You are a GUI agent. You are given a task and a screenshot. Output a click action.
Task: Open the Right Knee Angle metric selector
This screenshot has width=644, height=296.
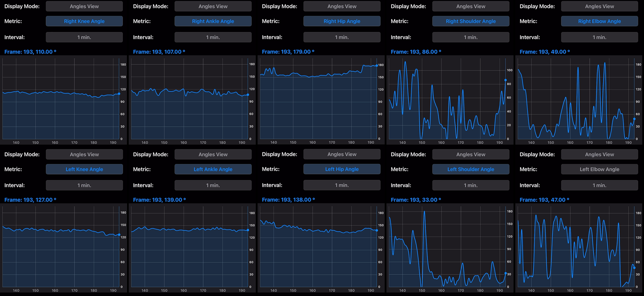pyautogui.click(x=84, y=21)
